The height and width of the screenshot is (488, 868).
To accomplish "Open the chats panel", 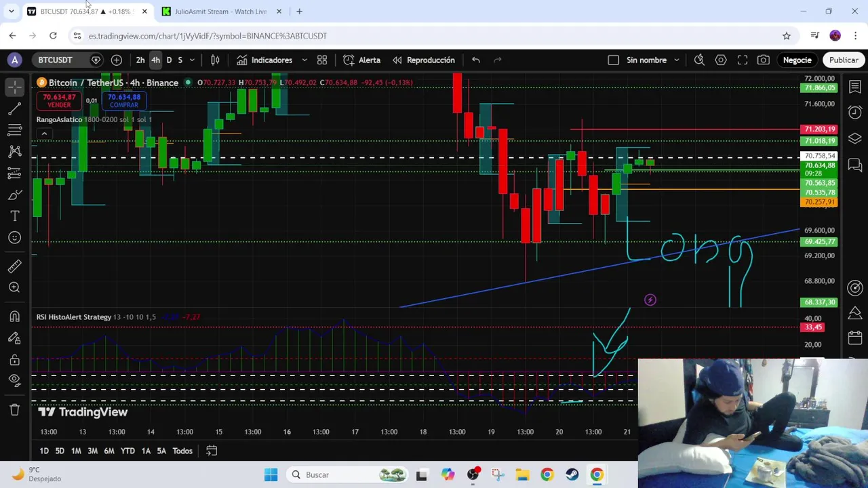I will tap(855, 165).
